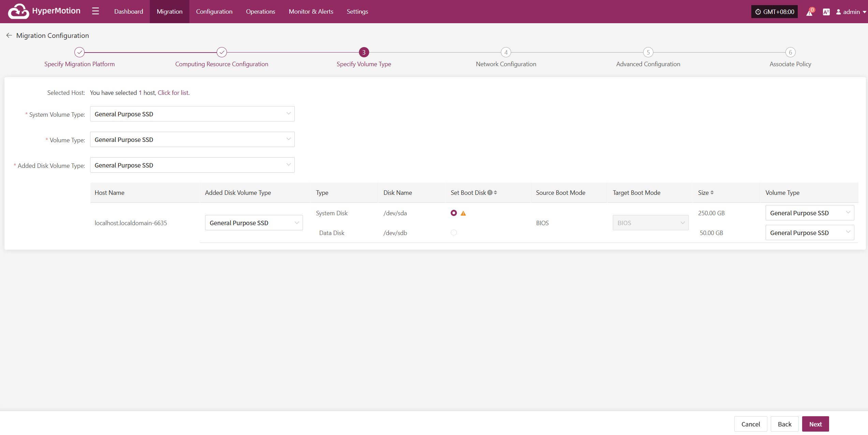868x435 pixels.
Task: Open Added Disk Volume Type form dropdown
Action: [192, 165]
